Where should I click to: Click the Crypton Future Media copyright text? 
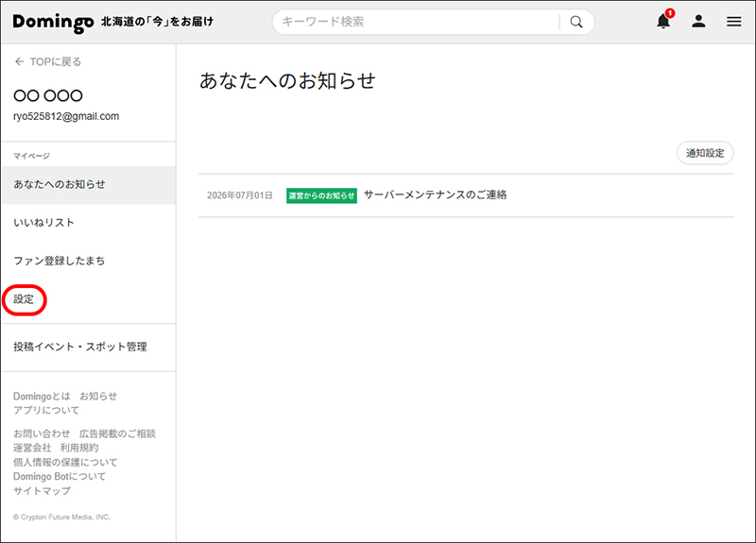pyautogui.click(x=61, y=517)
